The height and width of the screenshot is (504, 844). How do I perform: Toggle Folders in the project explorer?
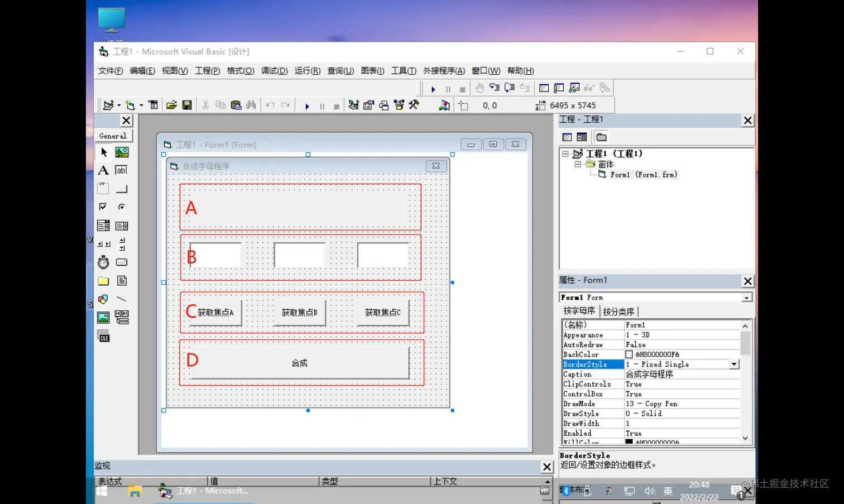601,137
